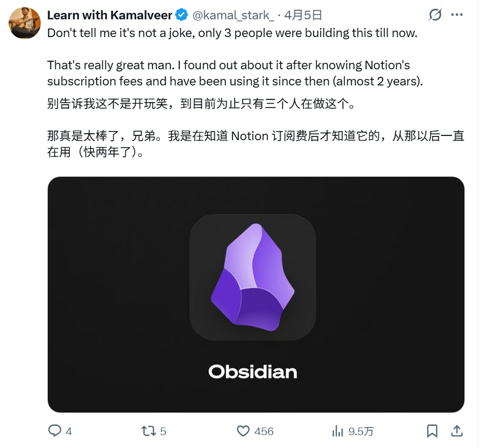Click the Grok actions icon
Screen dimensions: 480x448
coord(435,15)
